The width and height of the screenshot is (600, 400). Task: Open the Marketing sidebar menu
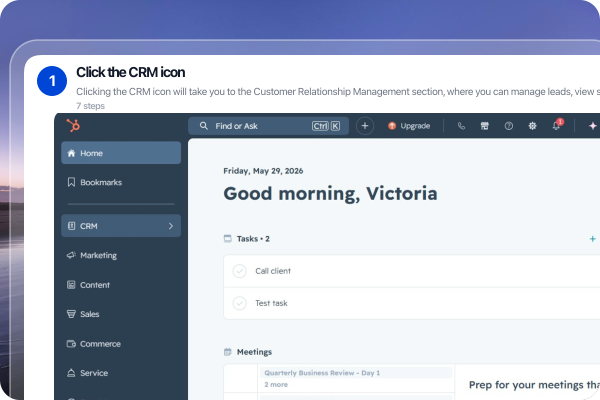click(x=121, y=255)
